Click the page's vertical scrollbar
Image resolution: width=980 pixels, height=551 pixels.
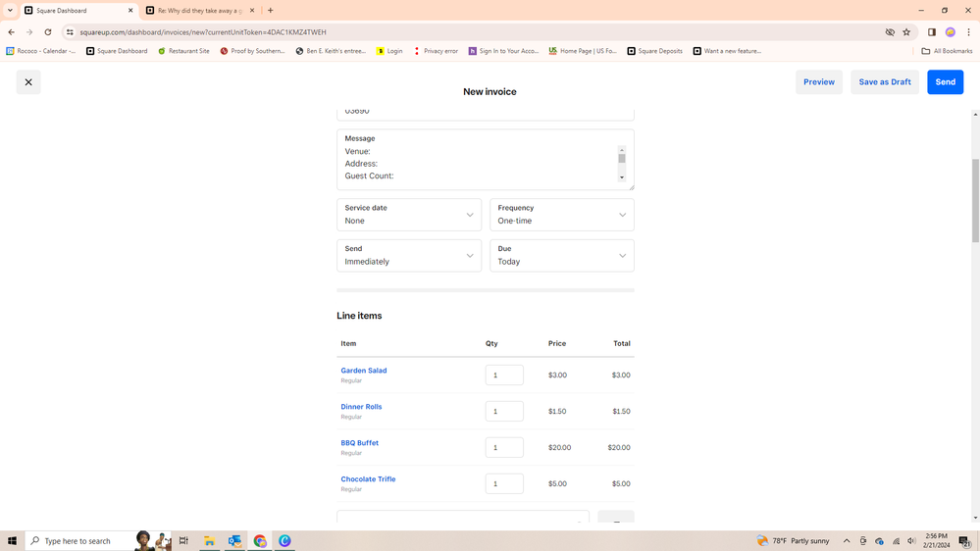tap(974, 200)
